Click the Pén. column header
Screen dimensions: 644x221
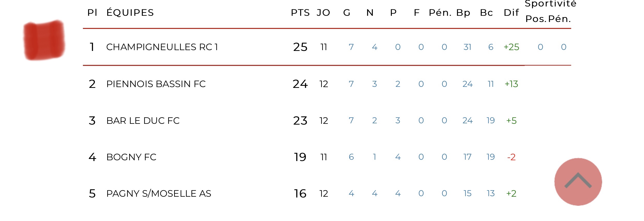click(x=440, y=13)
